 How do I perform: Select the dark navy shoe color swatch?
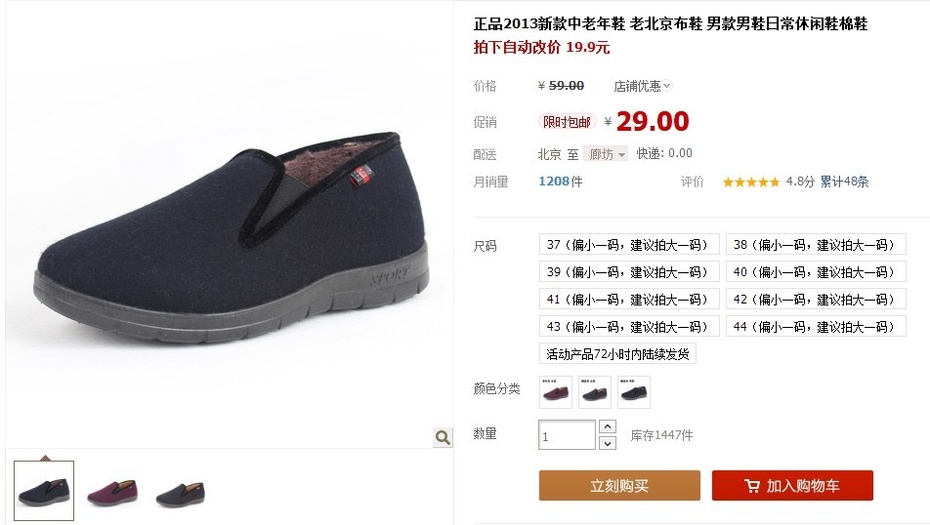(634, 392)
